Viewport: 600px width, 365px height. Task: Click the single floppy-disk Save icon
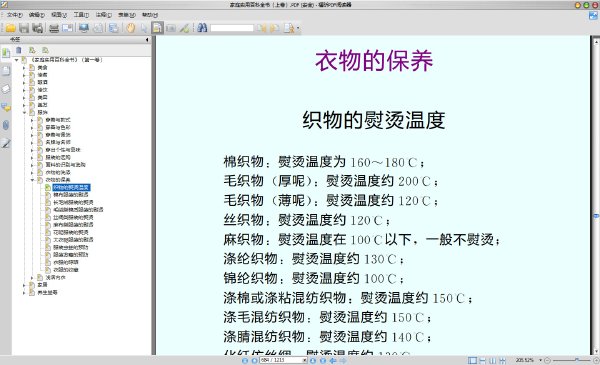24,28
